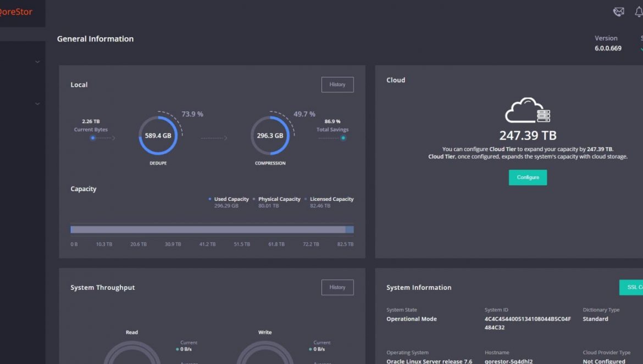Click the Standard dictionary type value
This screenshot has height=364, width=643.
coord(595,319)
